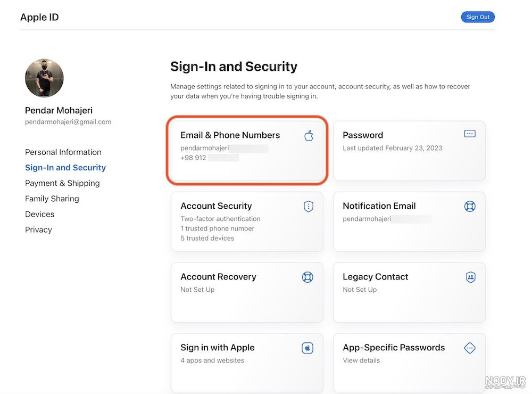Open the Devices section

tap(40, 215)
